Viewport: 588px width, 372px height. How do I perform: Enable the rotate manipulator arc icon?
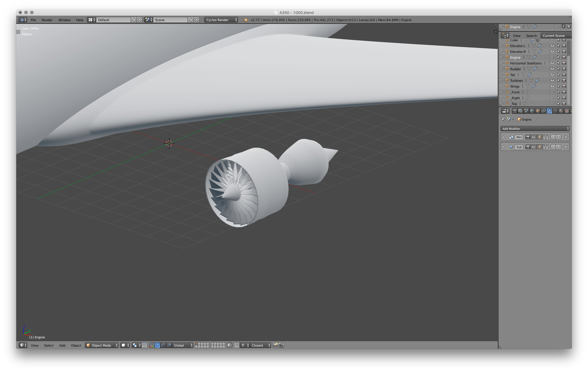tap(163, 345)
